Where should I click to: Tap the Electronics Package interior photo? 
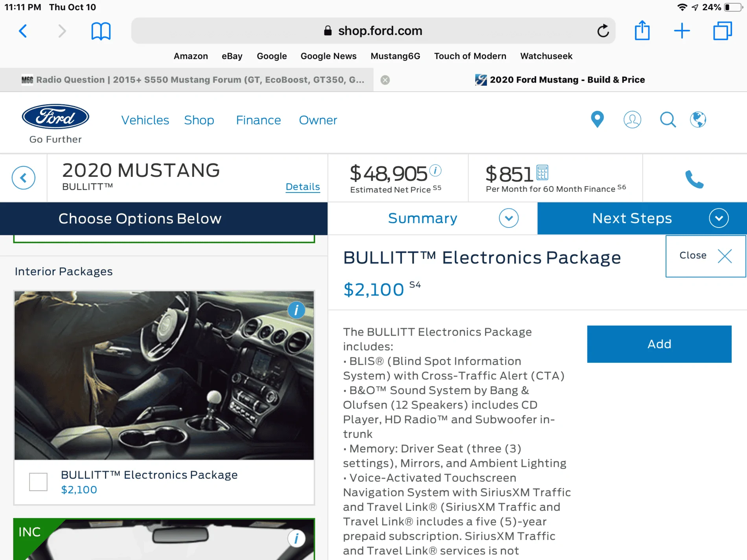coord(164,375)
